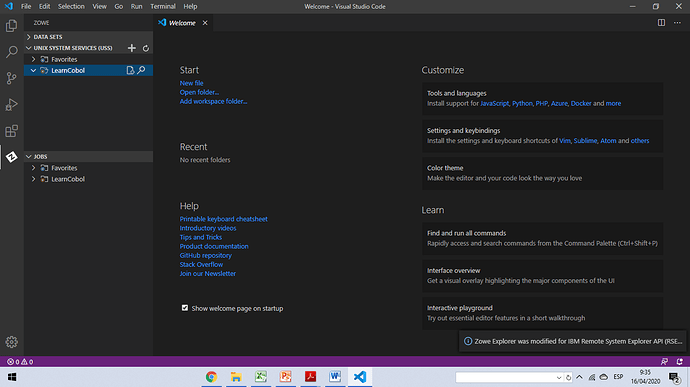Open taskbar address dropdown arrow
The image size is (690, 387).
click(x=558, y=378)
